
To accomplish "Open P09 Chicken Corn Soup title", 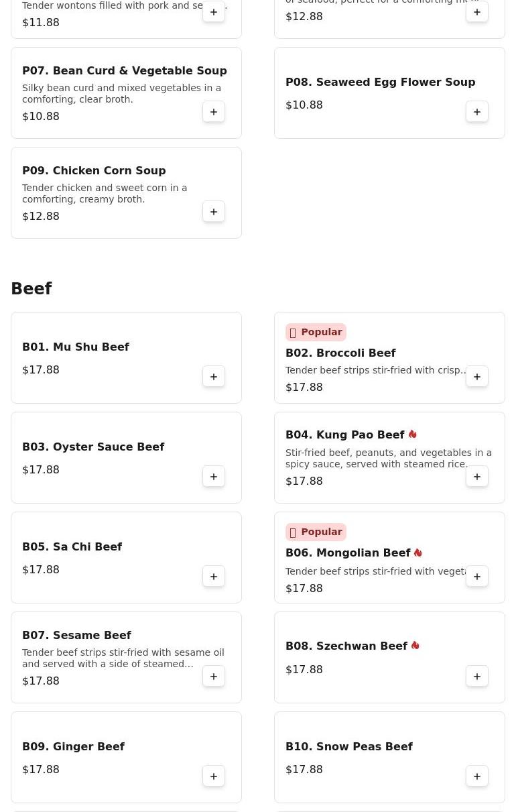I will pos(94,170).
